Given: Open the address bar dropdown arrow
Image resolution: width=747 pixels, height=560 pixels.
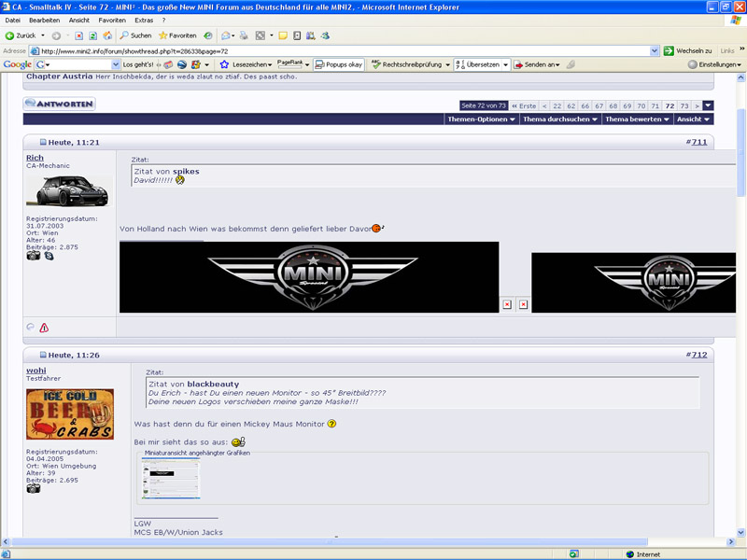Looking at the screenshot, I should [655, 51].
